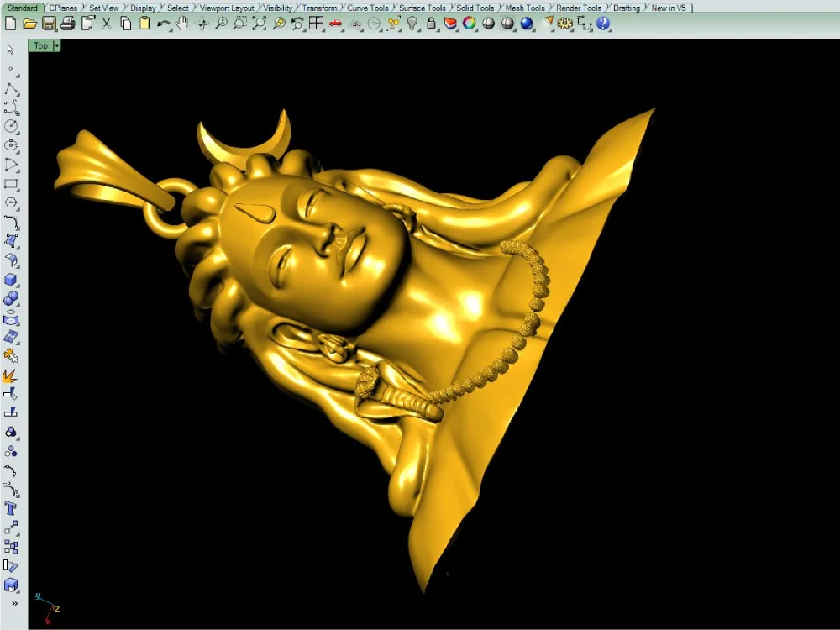840x630 pixels.
Task: Open the Display toolbar tab
Action: pos(143,8)
